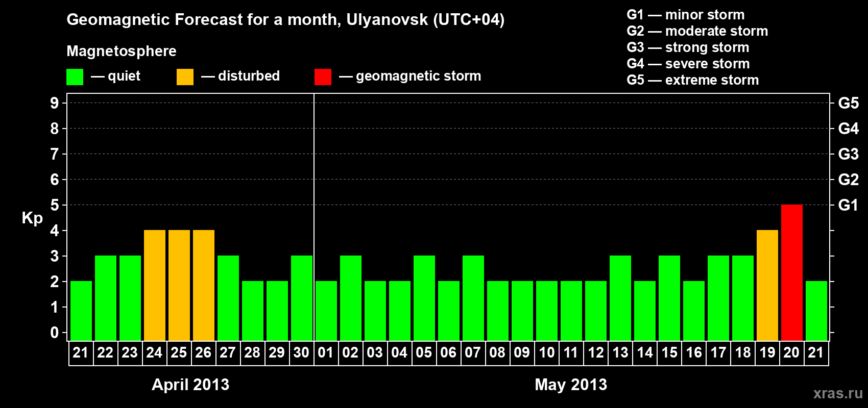The width and height of the screenshot is (868, 408).
Task: Click the green quiet legend swatch
Action: [x=75, y=77]
